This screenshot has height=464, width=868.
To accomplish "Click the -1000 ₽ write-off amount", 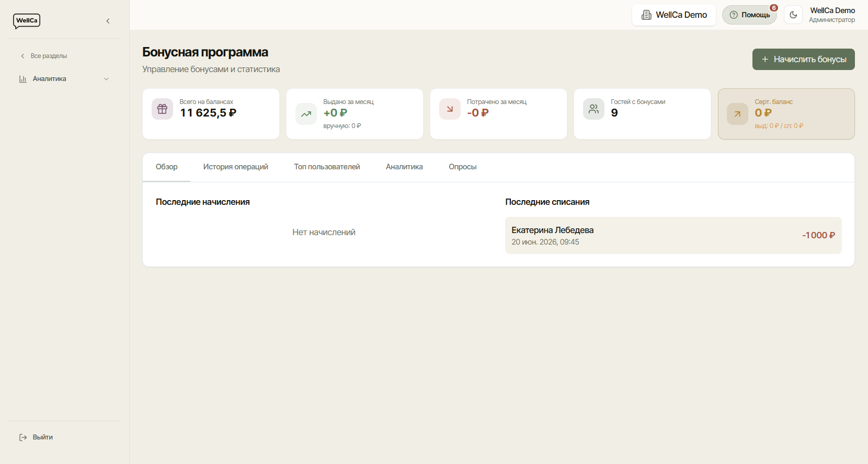I will [819, 236].
